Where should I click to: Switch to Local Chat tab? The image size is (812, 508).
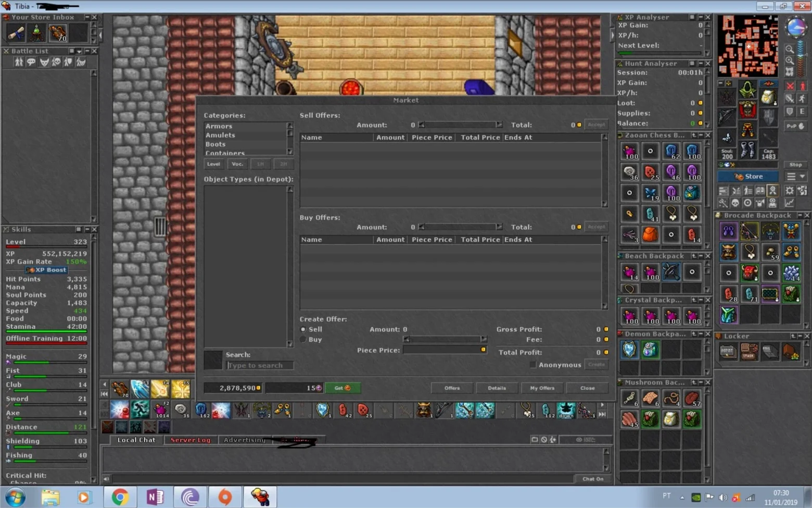tap(136, 440)
